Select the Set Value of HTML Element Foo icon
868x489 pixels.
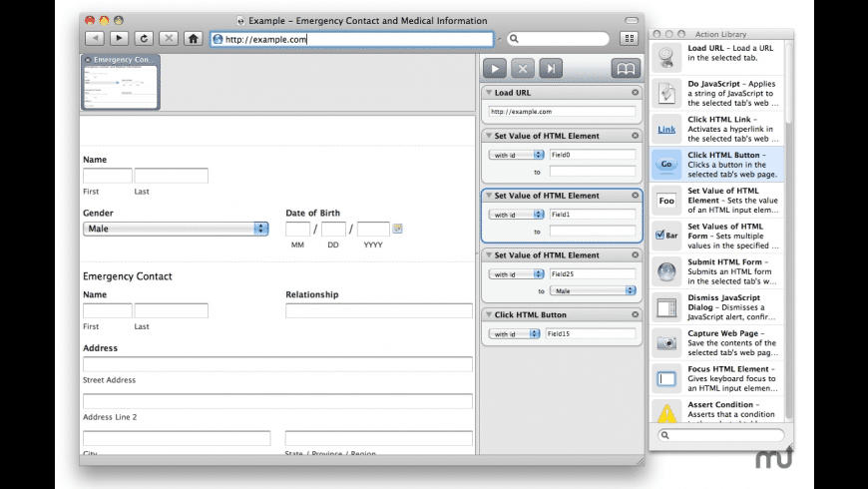[x=666, y=201]
